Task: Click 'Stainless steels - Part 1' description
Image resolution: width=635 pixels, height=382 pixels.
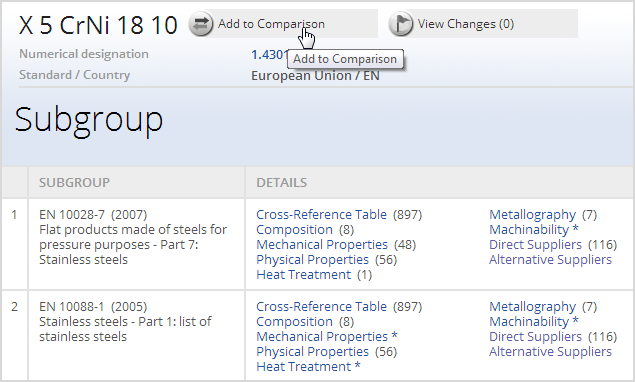Action: (125, 329)
